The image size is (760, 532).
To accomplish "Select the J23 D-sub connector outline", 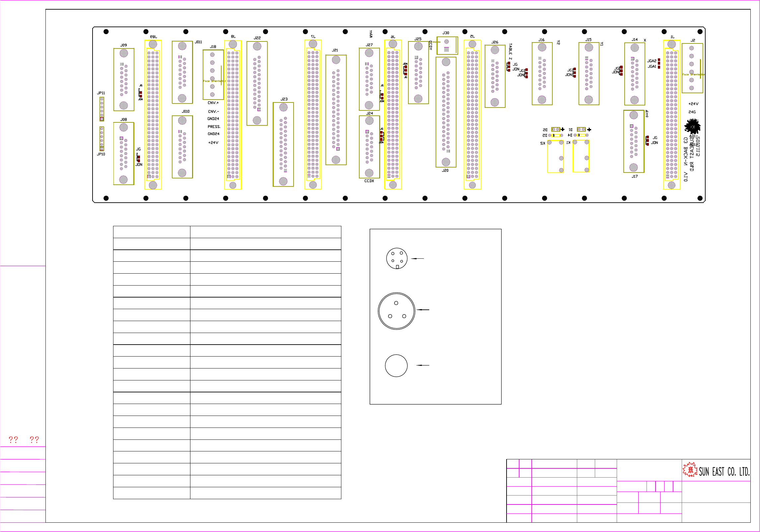I will point(283,144).
